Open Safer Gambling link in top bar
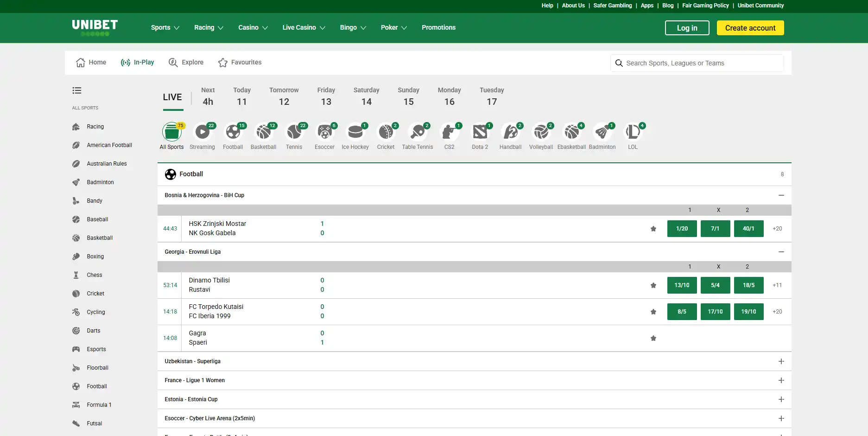 (x=613, y=6)
